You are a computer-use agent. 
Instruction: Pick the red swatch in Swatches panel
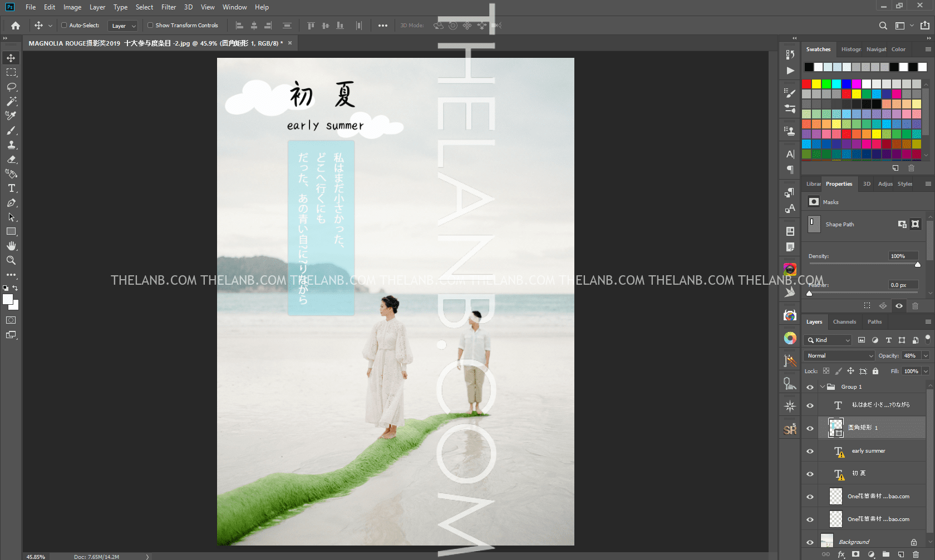pos(806,84)
